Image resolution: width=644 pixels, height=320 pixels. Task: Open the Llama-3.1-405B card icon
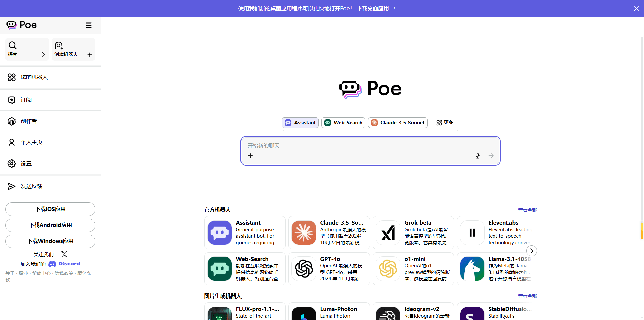472,269
